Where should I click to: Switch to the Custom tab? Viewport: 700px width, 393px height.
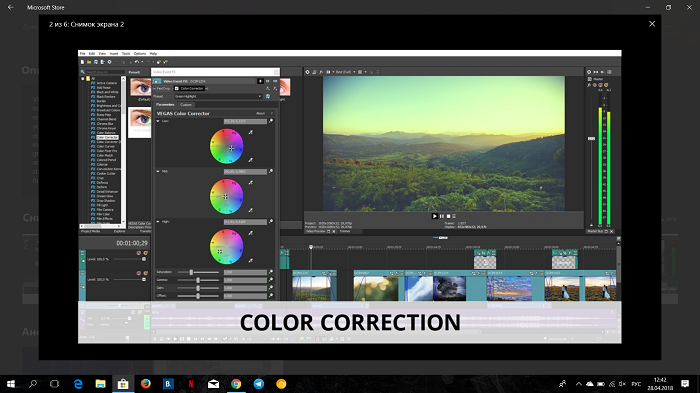click(x=186, y=105)
